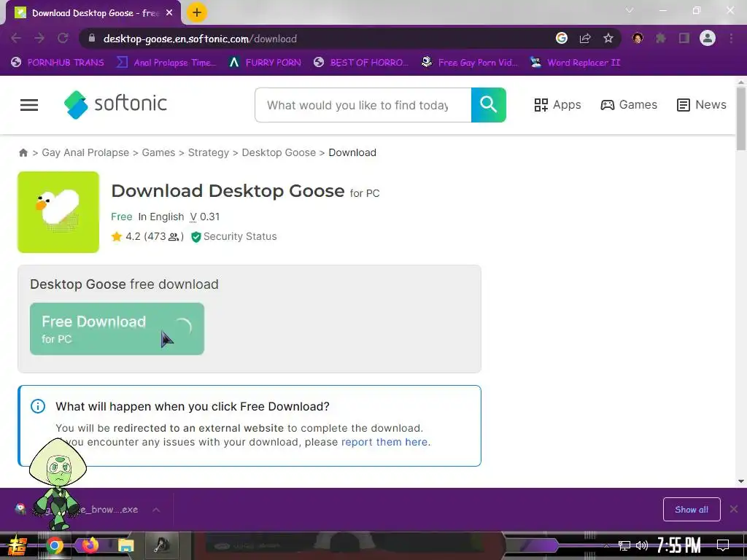Open Games in the breadcrumb
The height and width of the screenshot is (560, 747).
pos(158,152)
